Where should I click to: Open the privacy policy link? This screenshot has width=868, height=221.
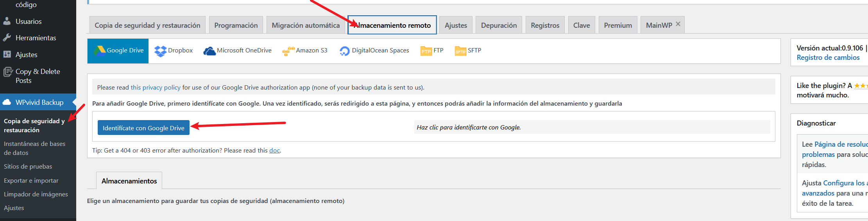point(156,88)
